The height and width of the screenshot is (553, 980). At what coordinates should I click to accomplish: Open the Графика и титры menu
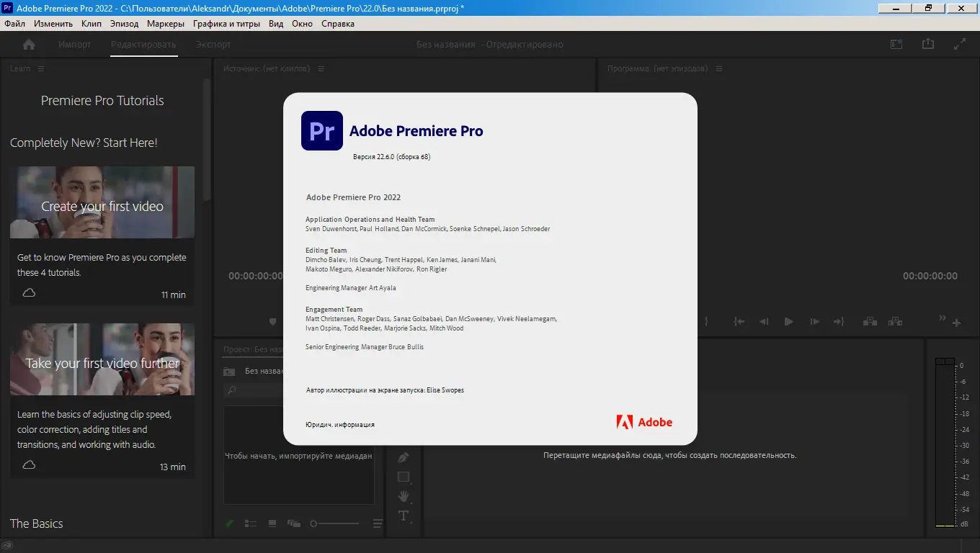pos(227,24)
